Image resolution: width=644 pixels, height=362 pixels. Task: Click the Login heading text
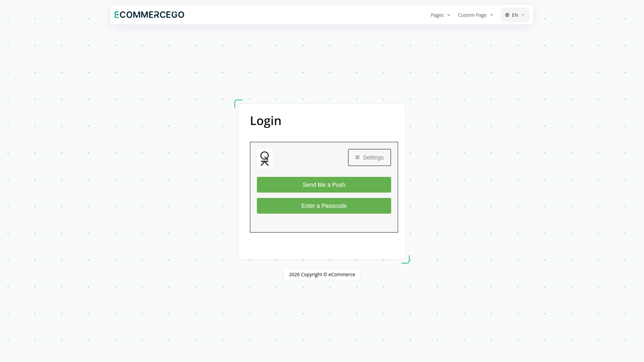pyautogui.click(x=266, y=121)
